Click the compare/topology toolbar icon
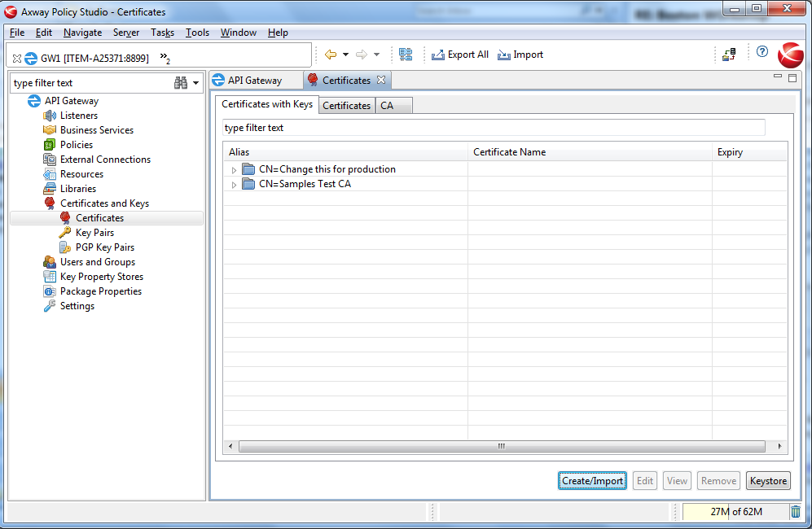Screen dimensions: 812x529 [406, 55]
